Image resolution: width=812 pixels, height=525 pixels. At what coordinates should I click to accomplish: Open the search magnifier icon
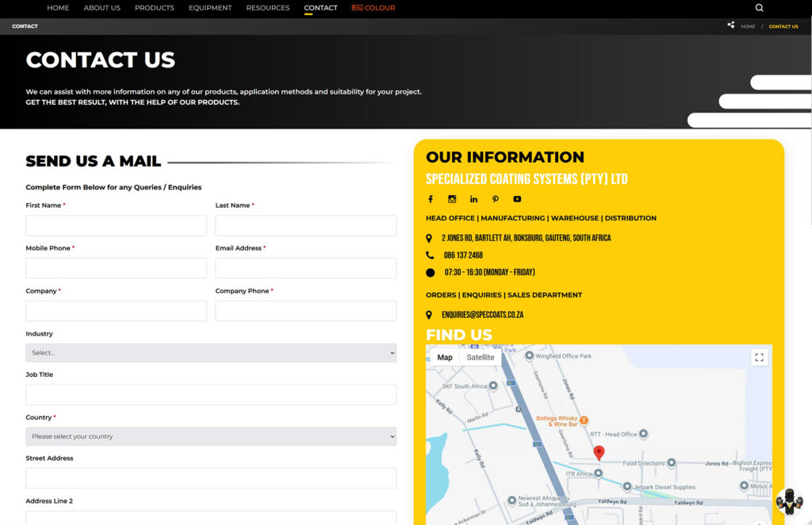click(759, 8)
